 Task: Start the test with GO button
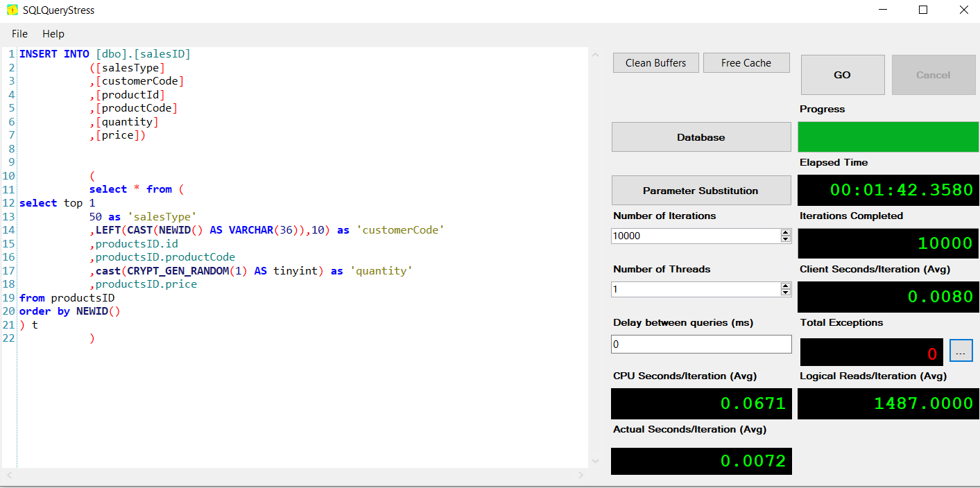843,75
